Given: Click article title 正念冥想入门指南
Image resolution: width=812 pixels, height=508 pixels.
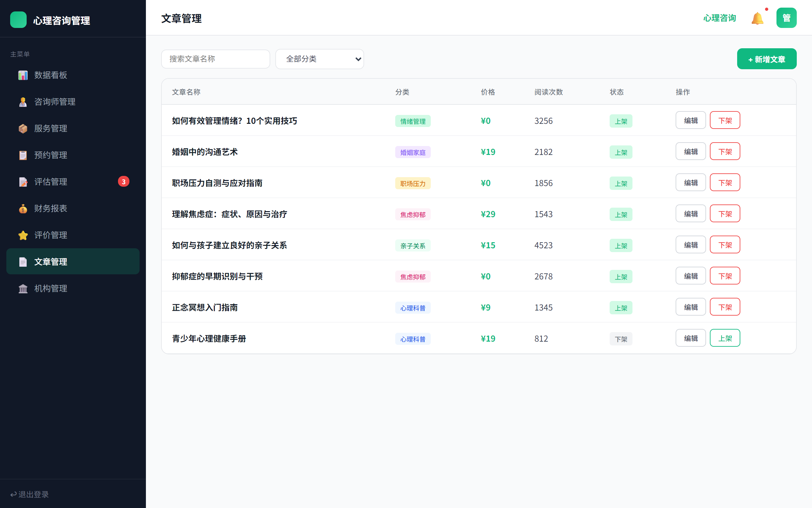Looking at the screenshot, I should tap(205, 307).
